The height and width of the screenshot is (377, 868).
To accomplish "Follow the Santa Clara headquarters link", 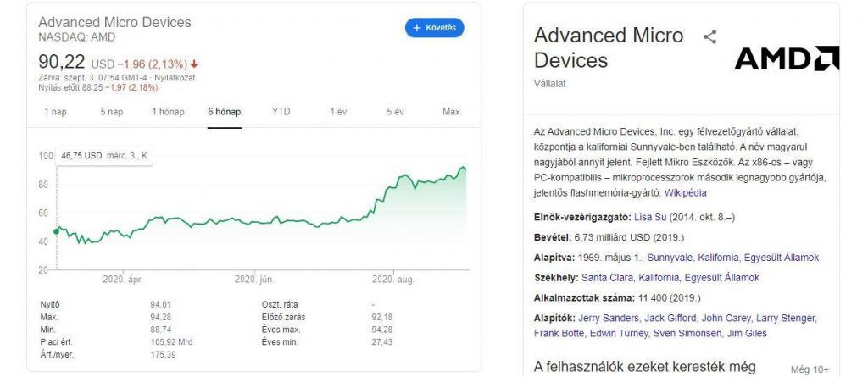I will tap(609, 278).
